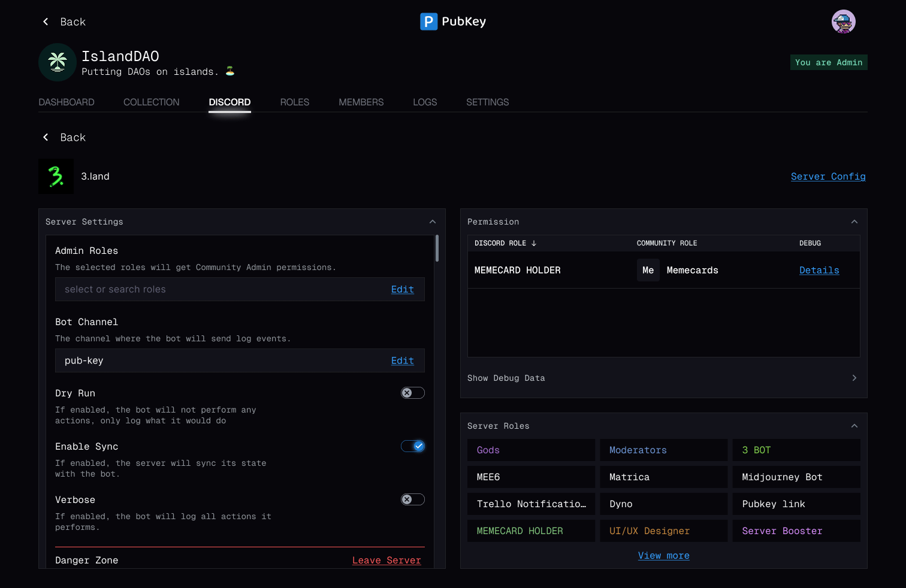Select the Matrica role

tap(664, 477)
